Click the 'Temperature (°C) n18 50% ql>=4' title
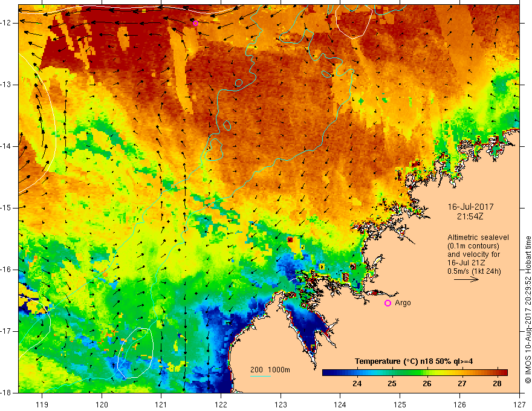Viewport: 532px width, 411px height. [414, 361]
